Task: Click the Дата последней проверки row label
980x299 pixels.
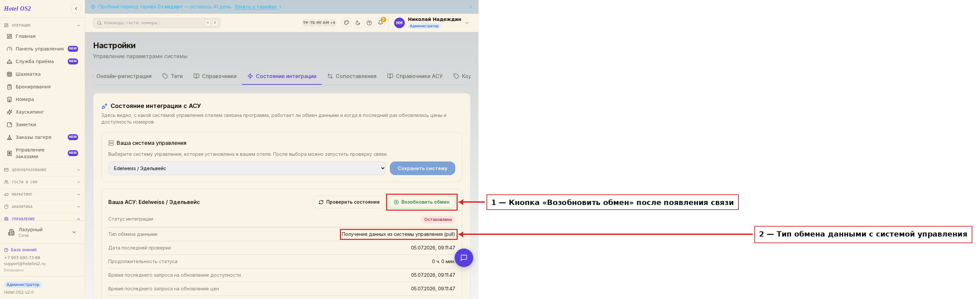Action: pos(139,248)
